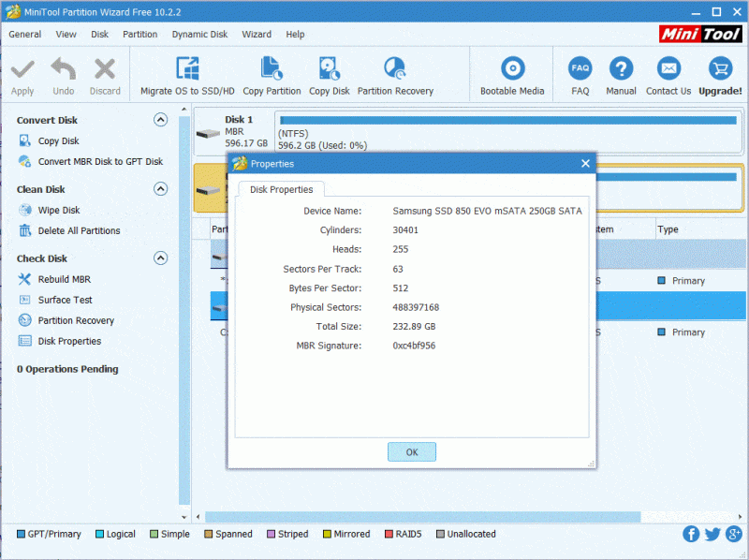Open the Copy Partition wizard

tap(272, 77)
